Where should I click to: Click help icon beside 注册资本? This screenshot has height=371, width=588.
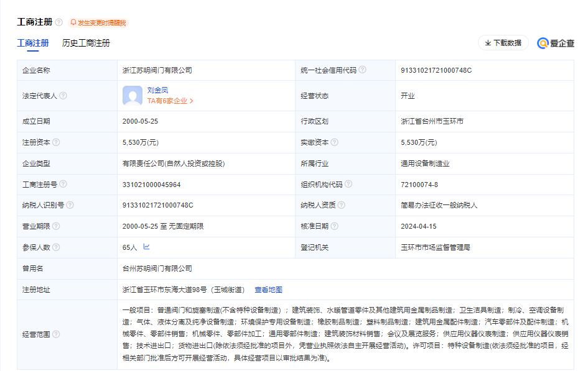[57, 142]
